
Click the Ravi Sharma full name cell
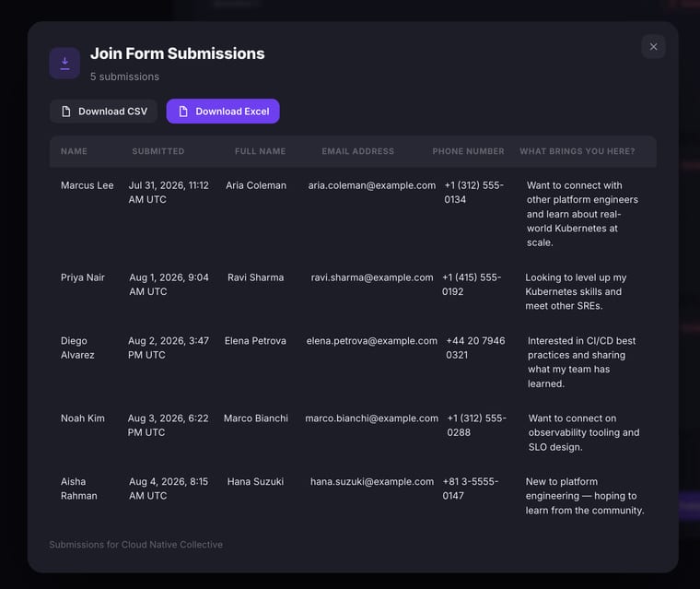coord(256,277)
